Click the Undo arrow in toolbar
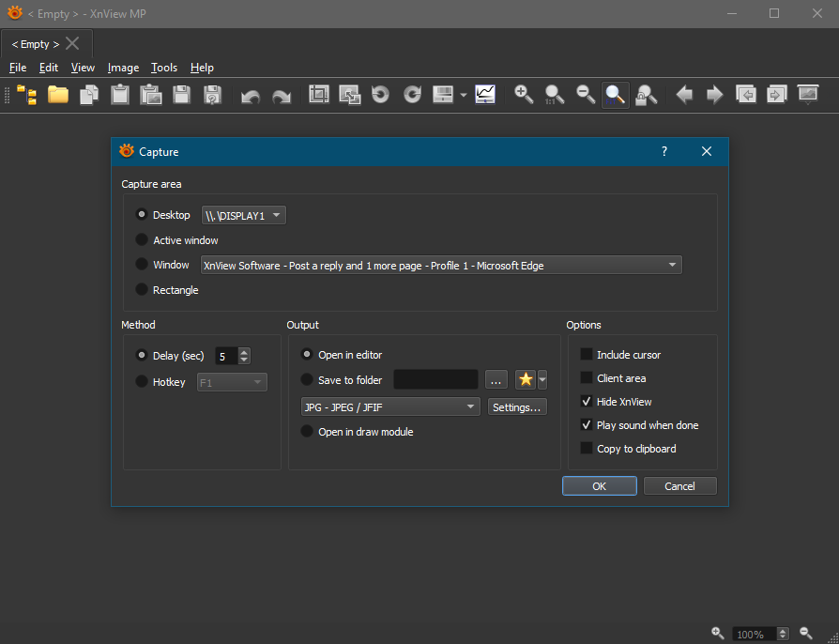 click(x=250, y=95)
